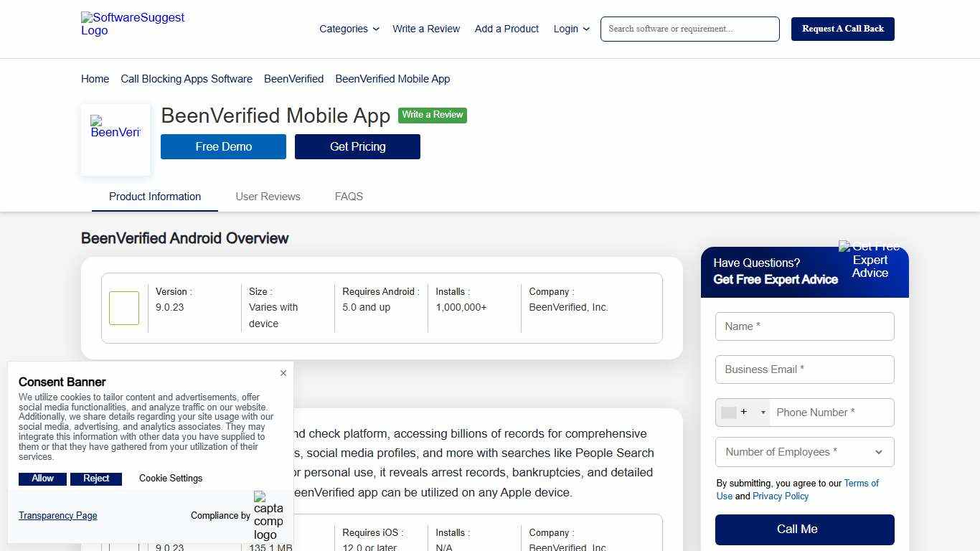Switch to the User Reviews tab
980x551 pixels.
(268, 196)
